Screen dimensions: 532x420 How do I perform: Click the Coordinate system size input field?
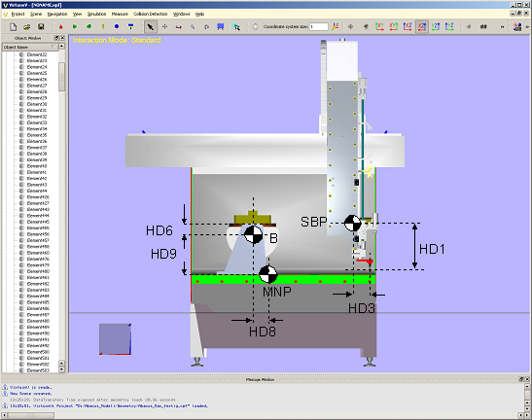coord(319,27)
